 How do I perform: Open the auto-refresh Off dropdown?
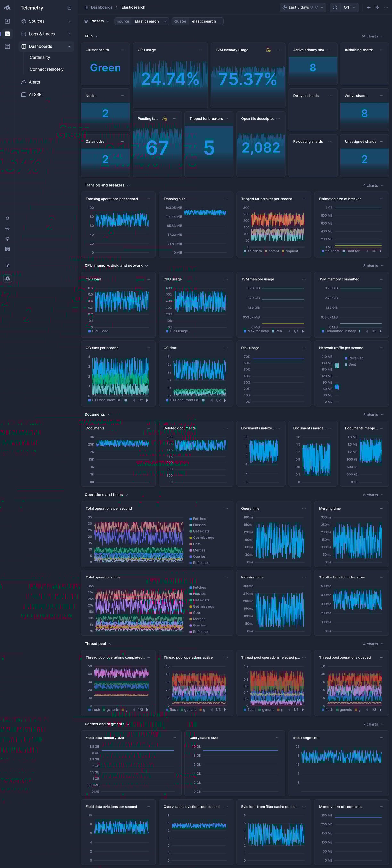[x=349, y=7]
